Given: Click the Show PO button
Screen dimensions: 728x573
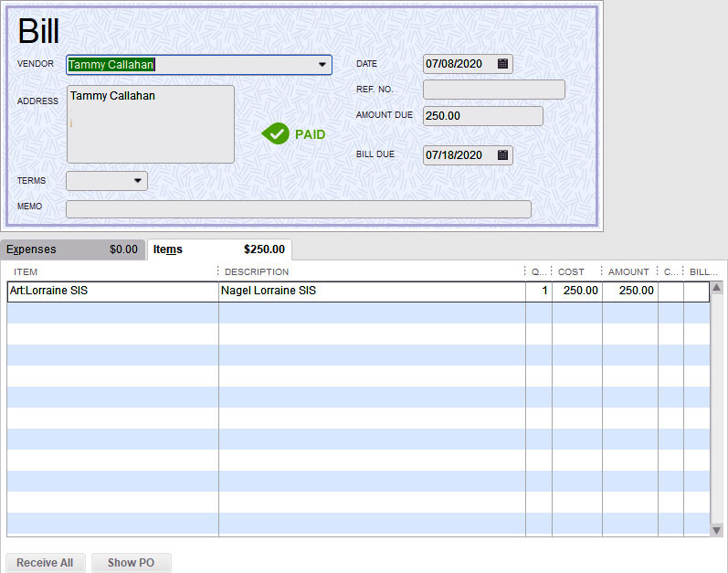Looking at the screenshot, I should (131, 563).
